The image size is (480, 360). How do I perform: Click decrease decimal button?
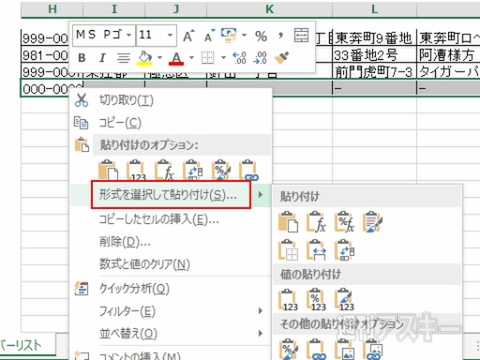pyautogui.click(x=260, y=58)
